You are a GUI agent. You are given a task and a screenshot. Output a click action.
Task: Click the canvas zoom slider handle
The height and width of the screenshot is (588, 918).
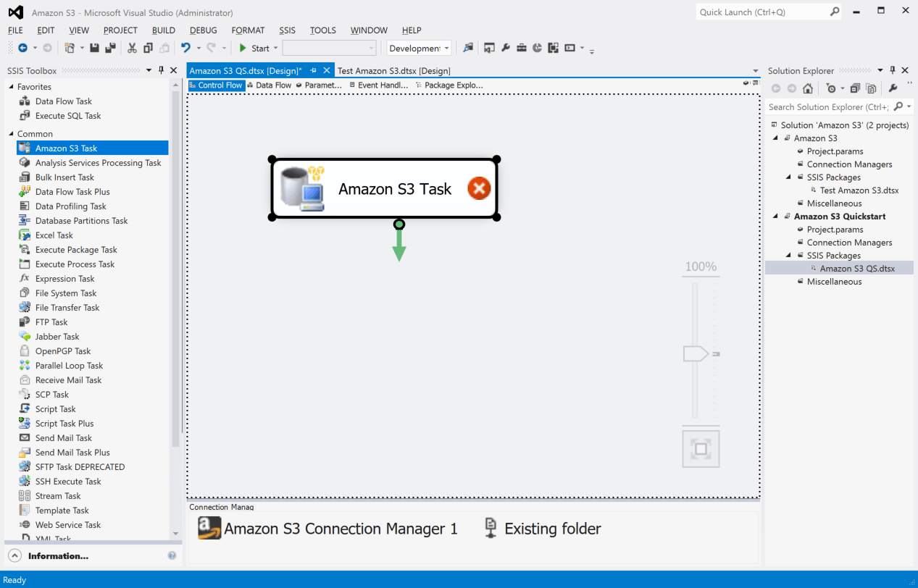pyautogui.click(x=696, y=354)
